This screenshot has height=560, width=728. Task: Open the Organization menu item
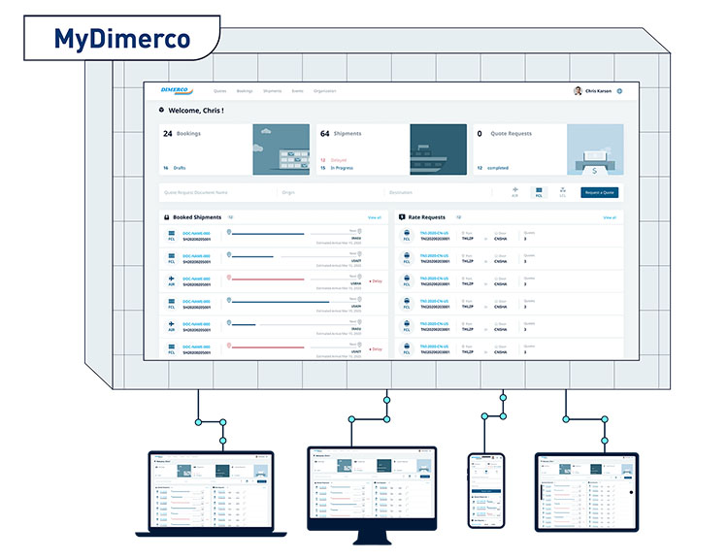(324, 91)
